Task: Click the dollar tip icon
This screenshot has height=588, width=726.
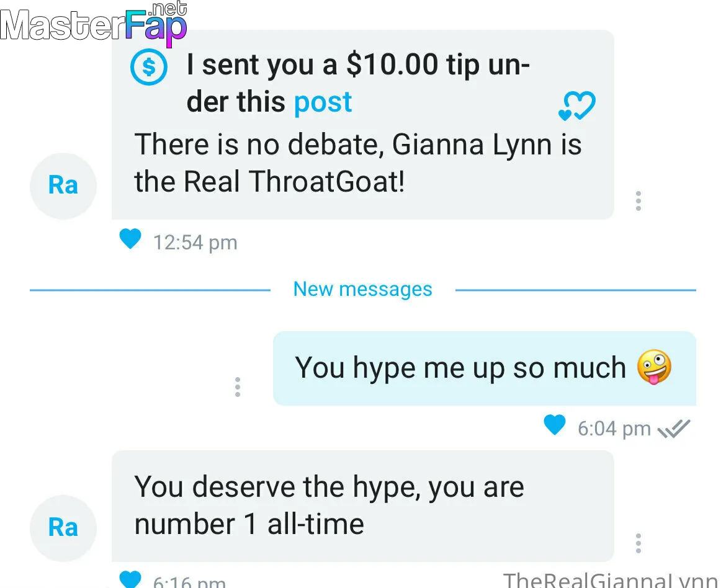Action: pyautogui.click(x=149, y=67)
